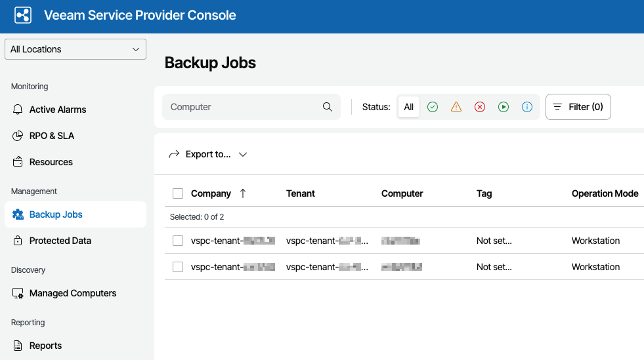Open the All Locations dropdown

[x=75, y=49]
